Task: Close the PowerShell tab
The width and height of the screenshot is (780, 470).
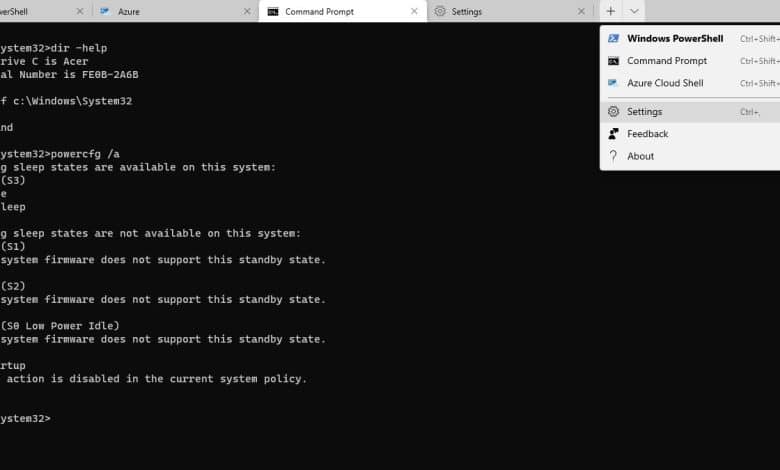Action: click(80, 11)
